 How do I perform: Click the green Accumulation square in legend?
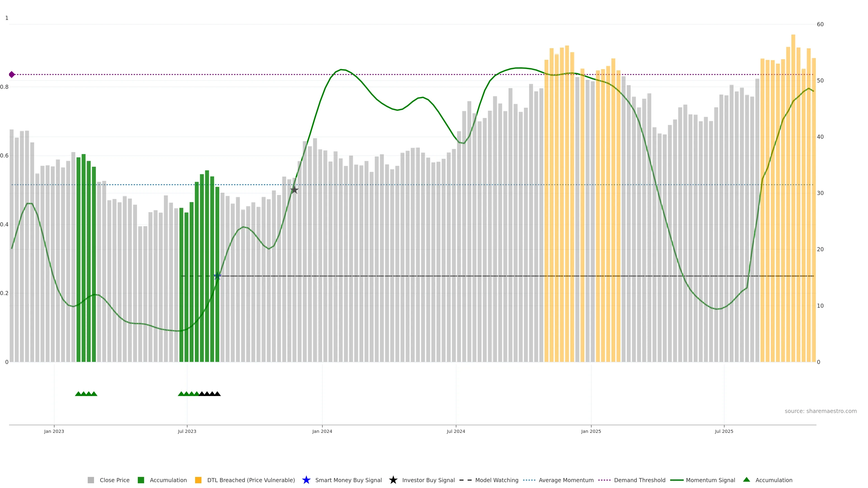click(x=141, y=480)
